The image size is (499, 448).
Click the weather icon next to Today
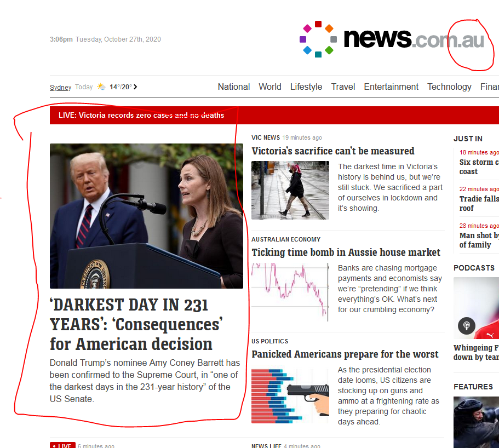(x=101, y=87)
